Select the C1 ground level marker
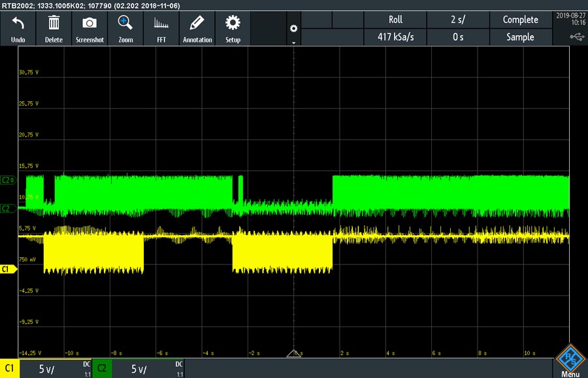 tap(8, 269)
